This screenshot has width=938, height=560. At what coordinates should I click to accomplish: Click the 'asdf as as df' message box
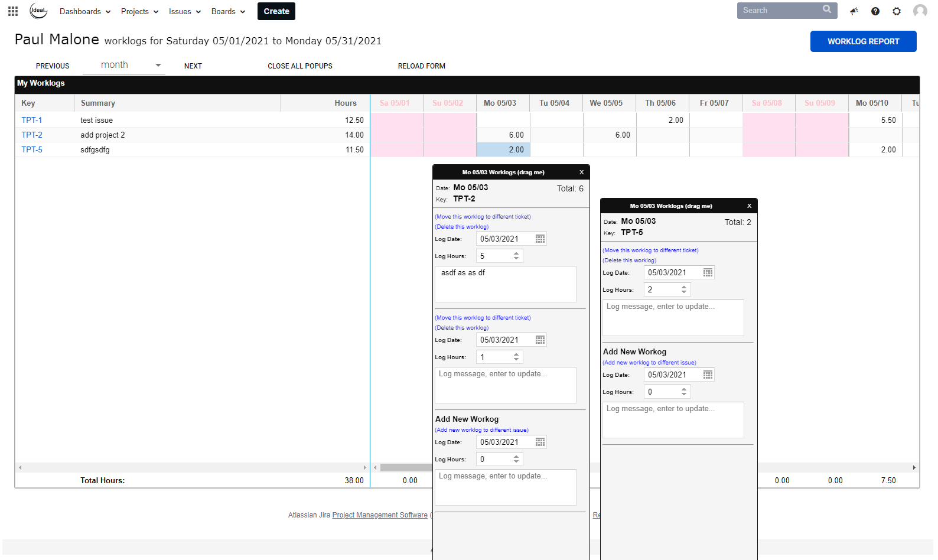(505, 284)
